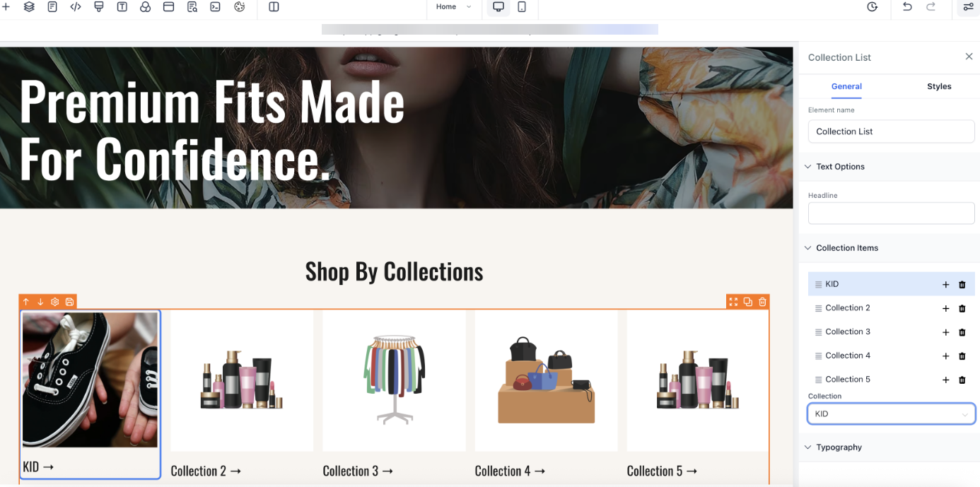Viewport: 980px width, 487px height.
Task: Duplicate the selected Collection List section
Action: 747,302
